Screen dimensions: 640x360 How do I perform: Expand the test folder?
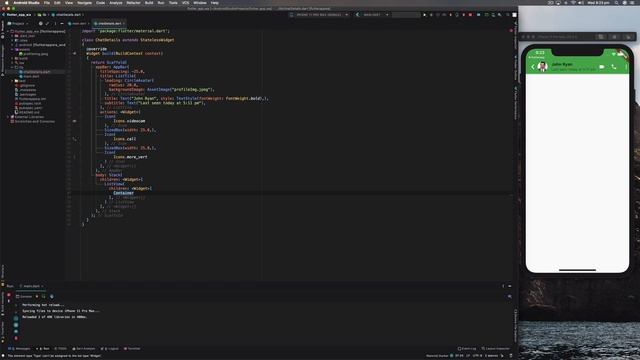pos(12,80)
